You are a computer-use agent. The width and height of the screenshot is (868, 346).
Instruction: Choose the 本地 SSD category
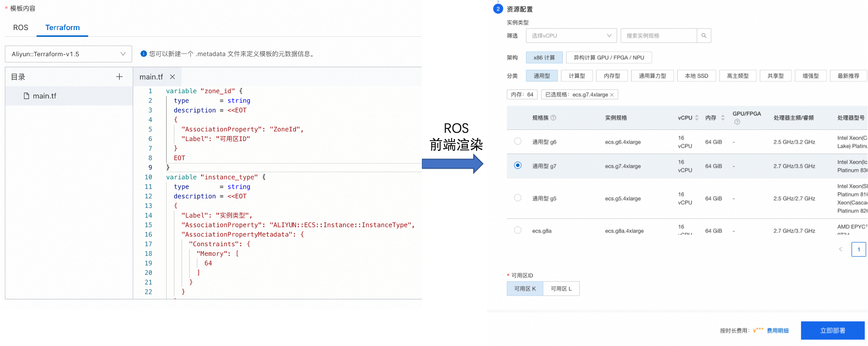tap(697, 76)
